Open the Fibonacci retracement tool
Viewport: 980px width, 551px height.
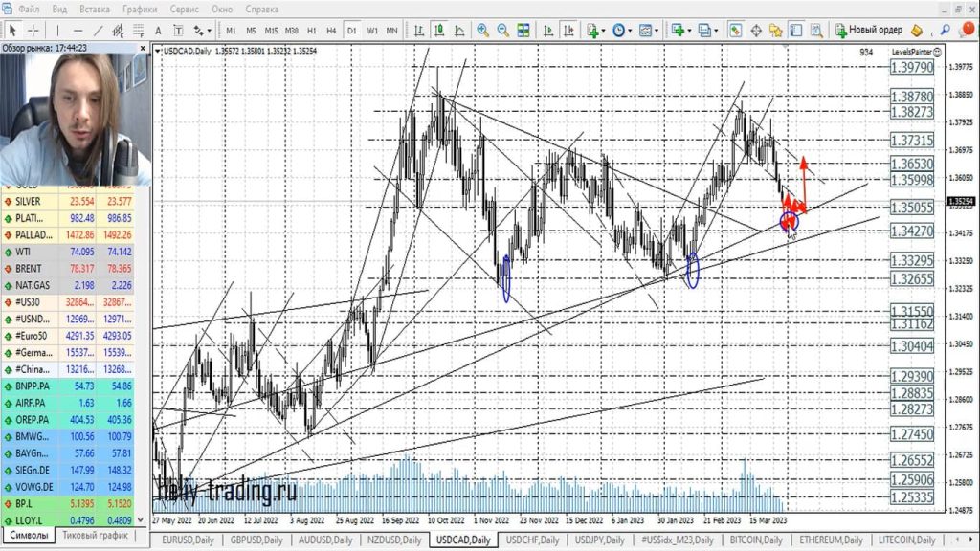pos(137,30)
